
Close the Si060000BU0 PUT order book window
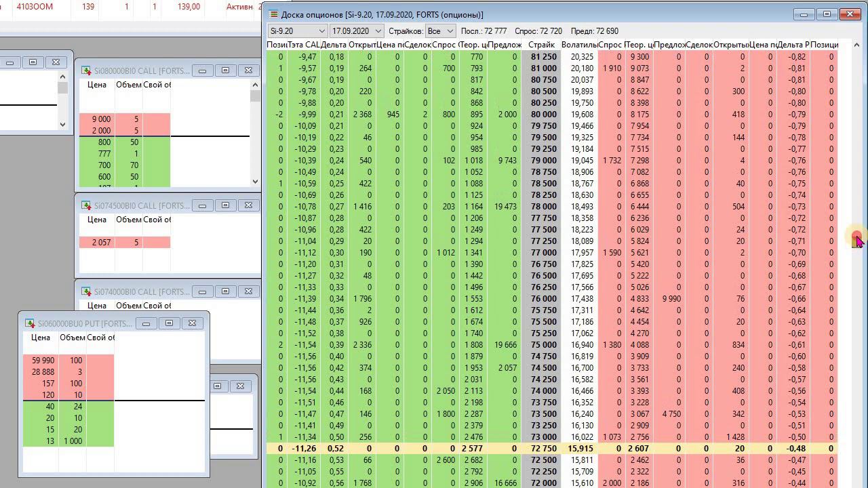192,323
